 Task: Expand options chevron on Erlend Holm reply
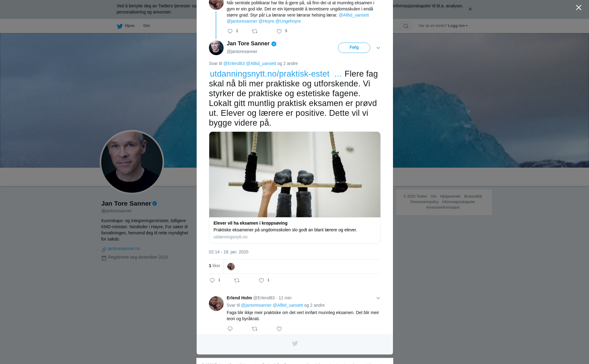pos(378,298)
